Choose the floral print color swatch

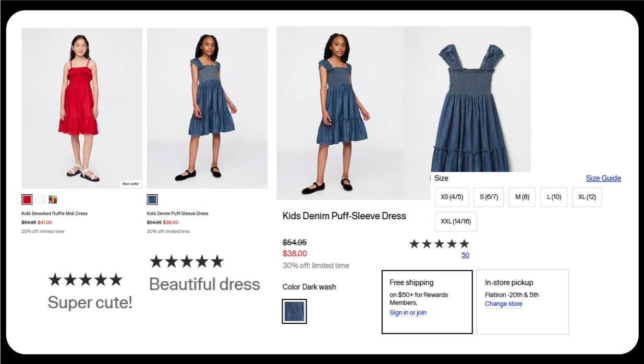click(x=53, y=199)
